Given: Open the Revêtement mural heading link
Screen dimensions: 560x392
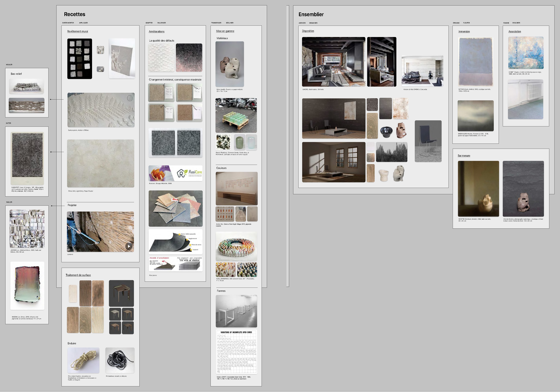Looking at the screenshot, I should coord(78,31).
